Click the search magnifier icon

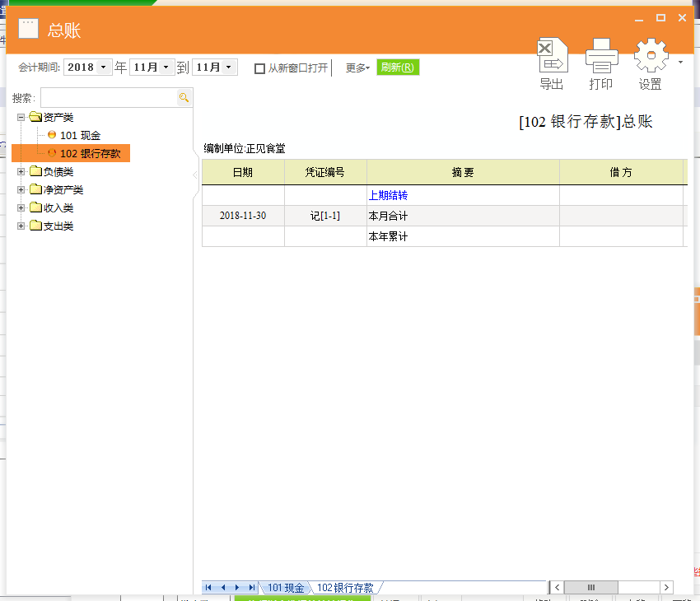[184, 98]
